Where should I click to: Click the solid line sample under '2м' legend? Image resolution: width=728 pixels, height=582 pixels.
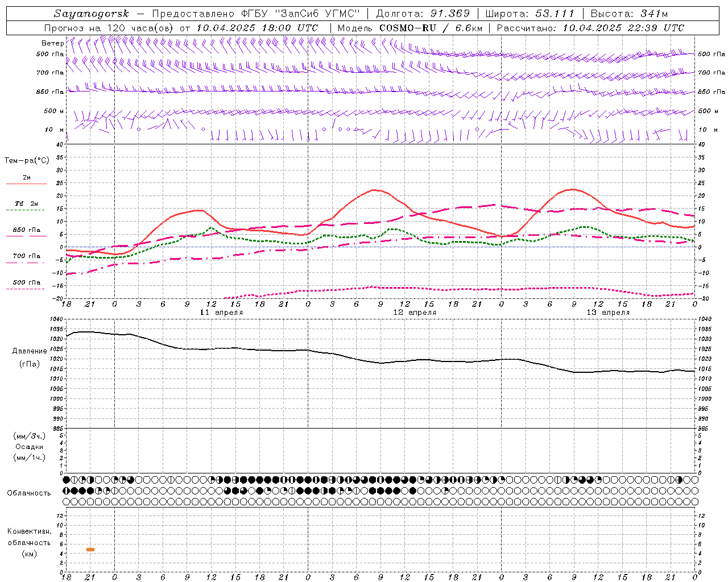(26, 184)
